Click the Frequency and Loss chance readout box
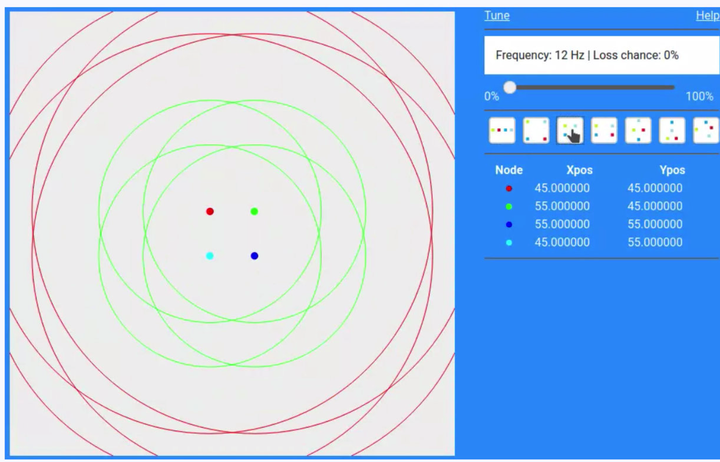 point(602,56)
